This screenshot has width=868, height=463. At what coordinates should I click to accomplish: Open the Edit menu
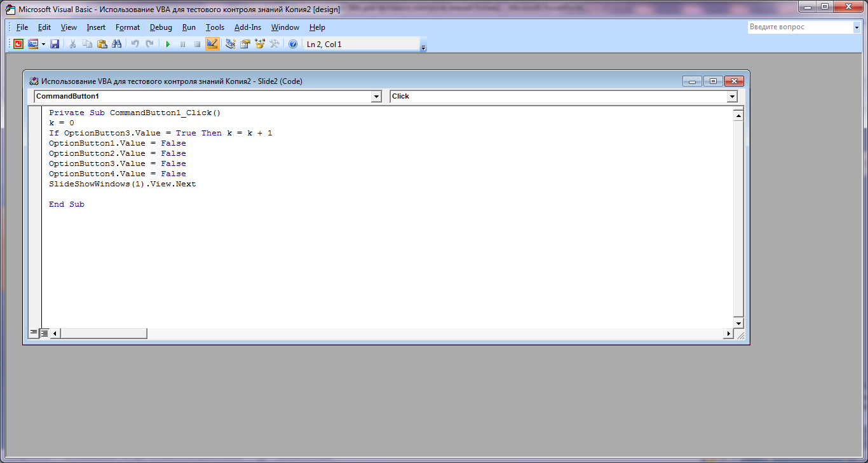click(44, 27)
